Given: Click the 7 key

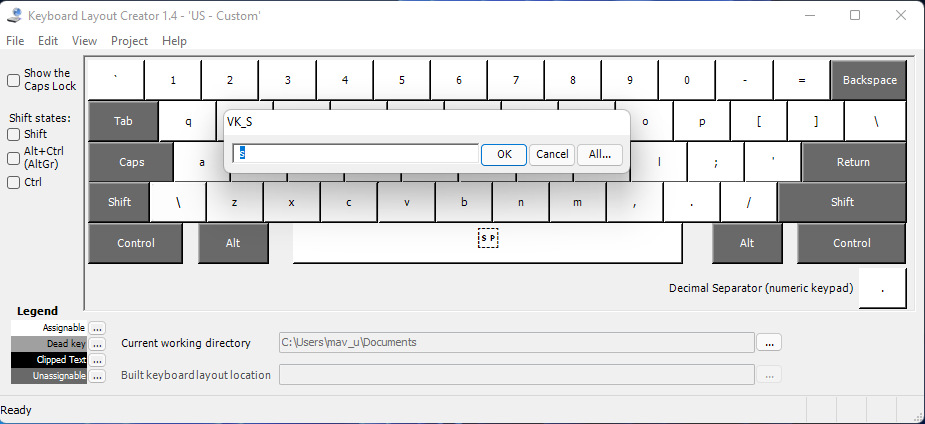Looking at the screenshot, I should click(x=516, y=80).
